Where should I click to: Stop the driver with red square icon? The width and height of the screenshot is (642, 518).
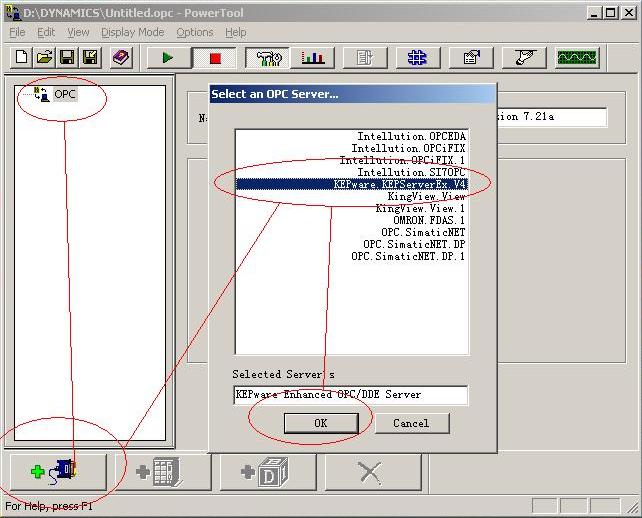[x=215, y=58]
